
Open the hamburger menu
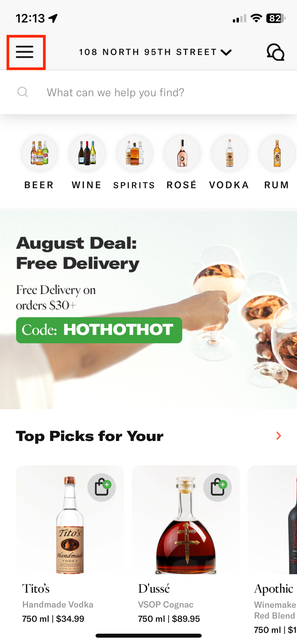pos(25,52)
